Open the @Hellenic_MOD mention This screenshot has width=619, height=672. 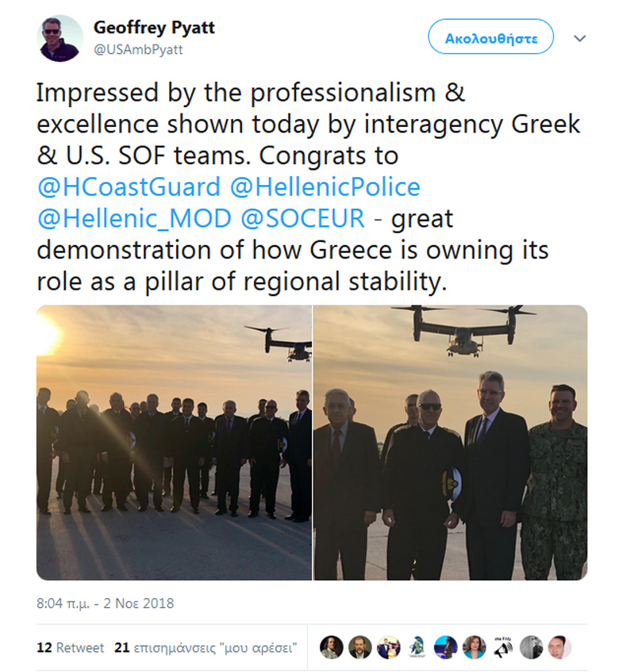click(x=134, y=218)
